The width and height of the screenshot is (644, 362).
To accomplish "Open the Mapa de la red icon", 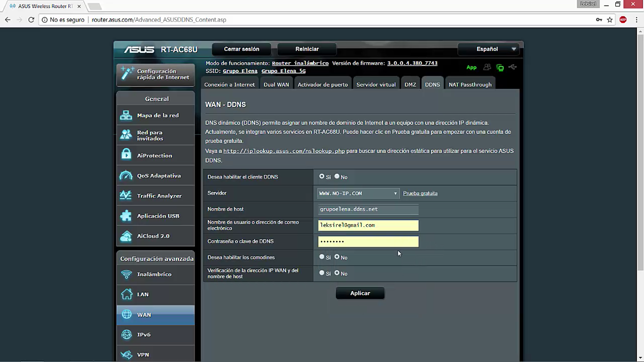I will (x=126, y=115).
